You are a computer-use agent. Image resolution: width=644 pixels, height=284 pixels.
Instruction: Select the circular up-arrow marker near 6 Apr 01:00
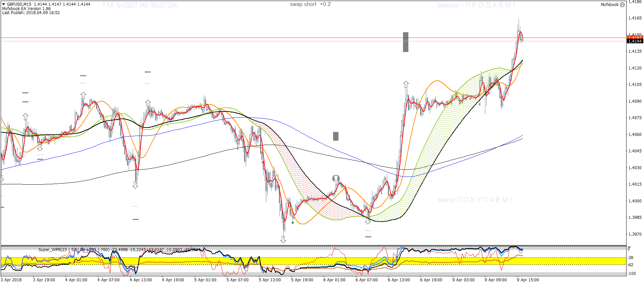336,178
